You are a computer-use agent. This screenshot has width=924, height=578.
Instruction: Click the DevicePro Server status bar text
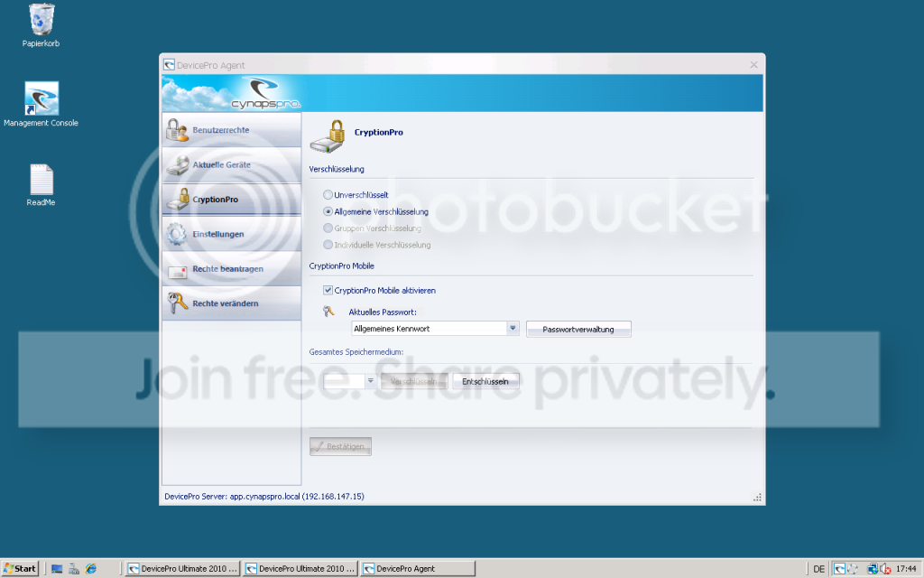pyautogui.click(x=264, y=497)
